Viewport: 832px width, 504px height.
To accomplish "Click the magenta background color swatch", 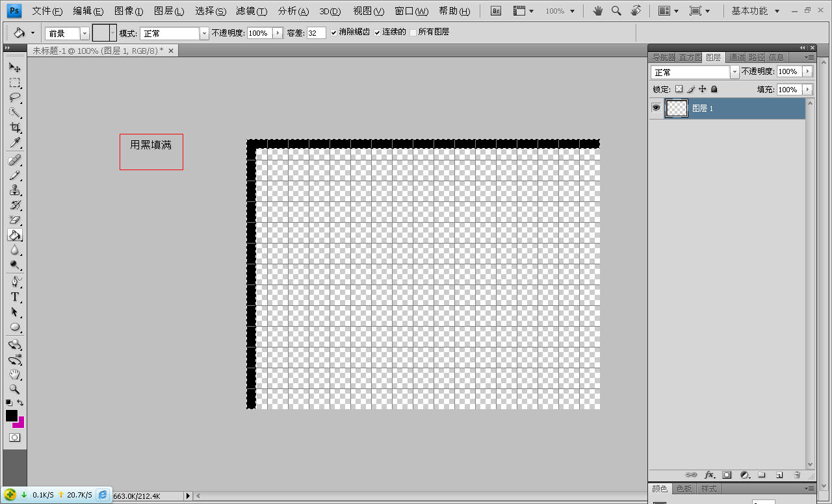I will pos(19,423).
